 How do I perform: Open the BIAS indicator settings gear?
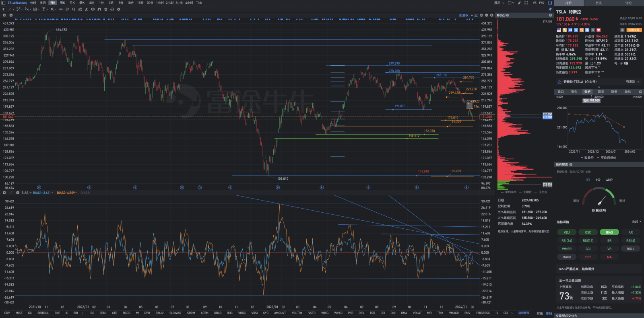coord(4,193)
